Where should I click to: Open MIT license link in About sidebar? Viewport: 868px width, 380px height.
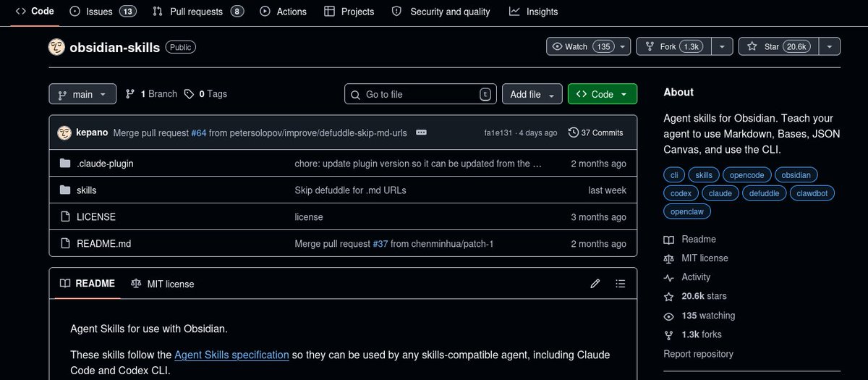point(696,258)
